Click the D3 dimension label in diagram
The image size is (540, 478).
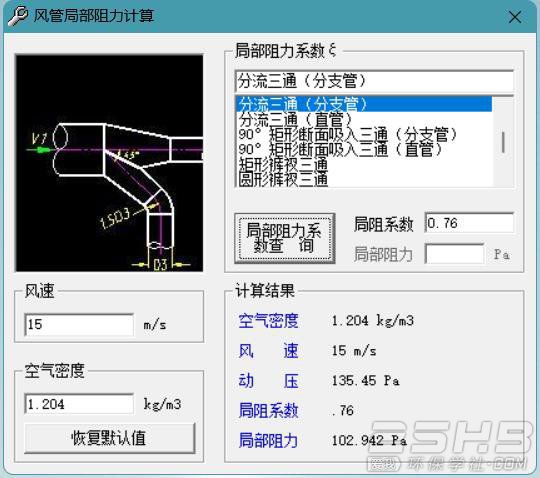160,265
